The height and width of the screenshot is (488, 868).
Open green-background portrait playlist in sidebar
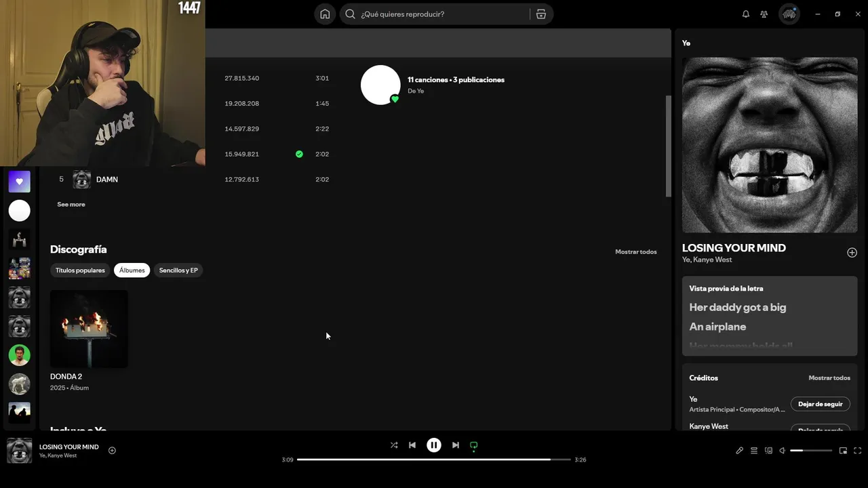pyautogui.click(x=20, y=355)
